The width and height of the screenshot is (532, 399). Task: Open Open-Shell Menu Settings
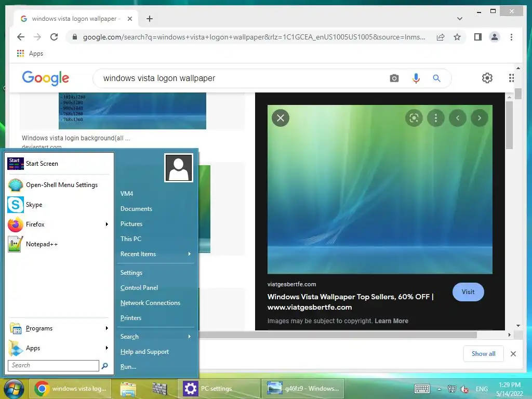(59, 185)
